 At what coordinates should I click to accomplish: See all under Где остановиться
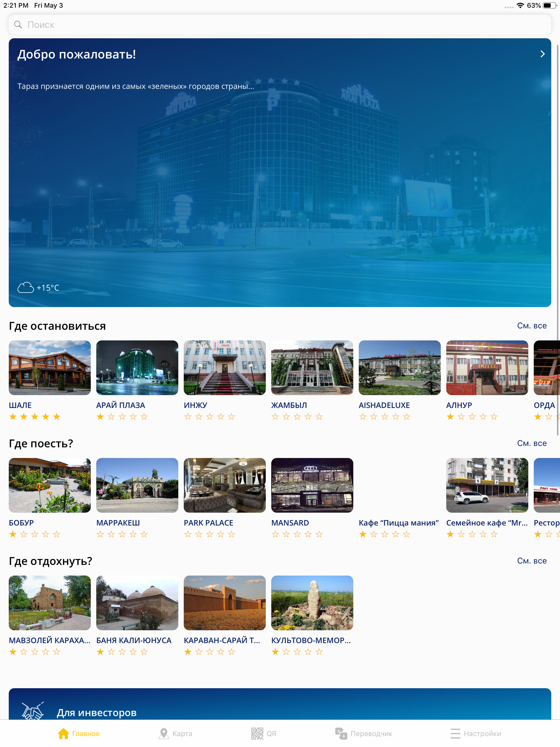coord(532,326)
